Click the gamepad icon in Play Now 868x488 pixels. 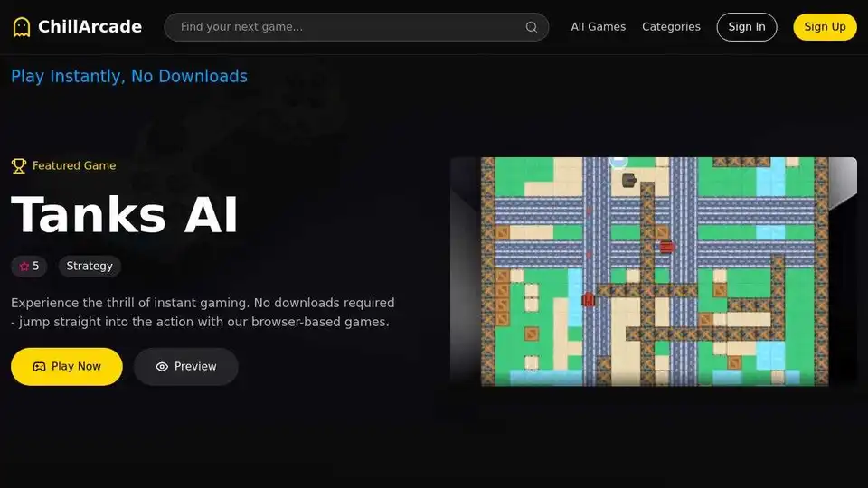(39, 366)
